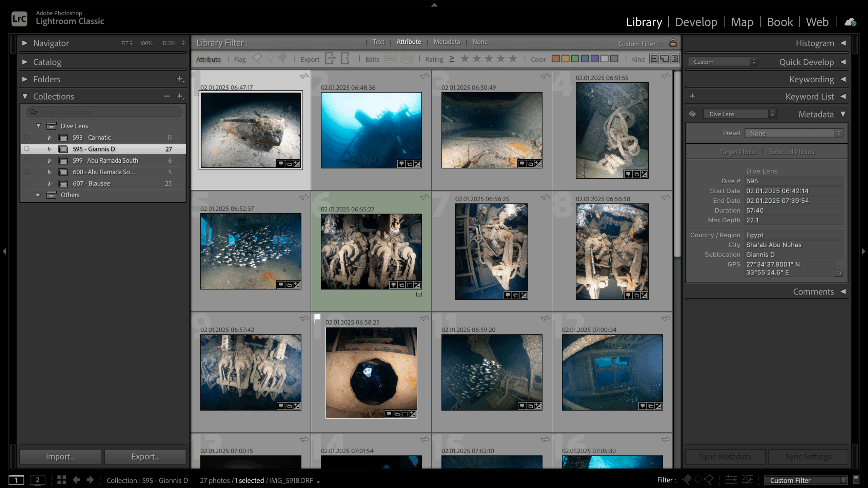Click the go back arrow
The height and width of the screenshot is (488, 868).
pos(76,480)
